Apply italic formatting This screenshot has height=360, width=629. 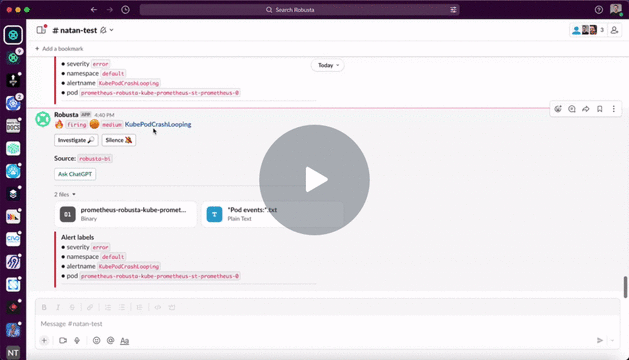[58, 307]
